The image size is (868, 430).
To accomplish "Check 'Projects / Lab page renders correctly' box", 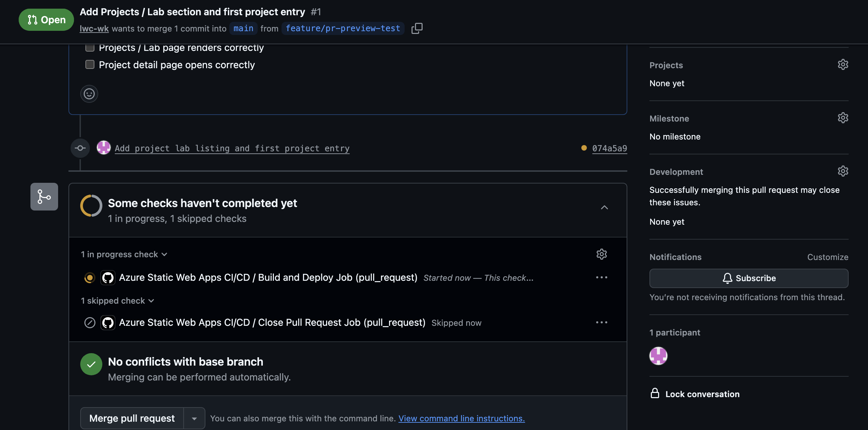I will [x=90, y=47].
